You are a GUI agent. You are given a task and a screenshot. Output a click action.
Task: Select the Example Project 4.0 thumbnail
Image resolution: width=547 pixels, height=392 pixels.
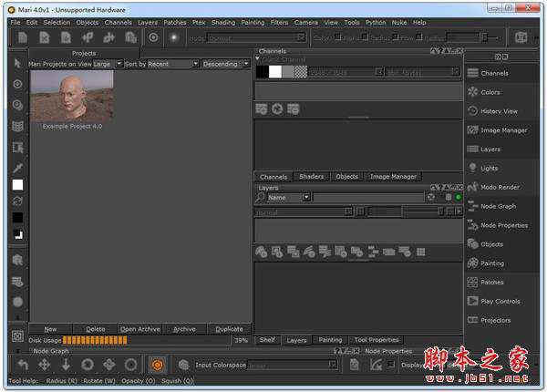pos(72,96)
